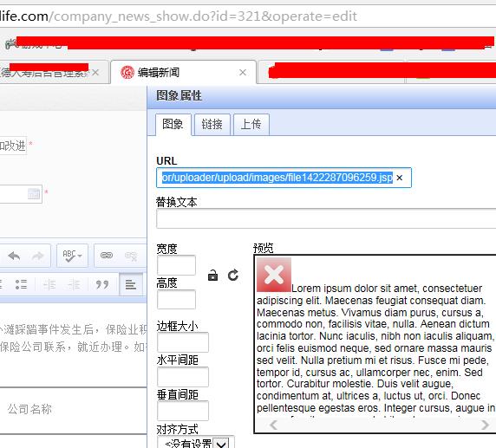This screenshot has width=496, height=448.
Task: Clear the URL field with the x button
Action: point(400,178)
